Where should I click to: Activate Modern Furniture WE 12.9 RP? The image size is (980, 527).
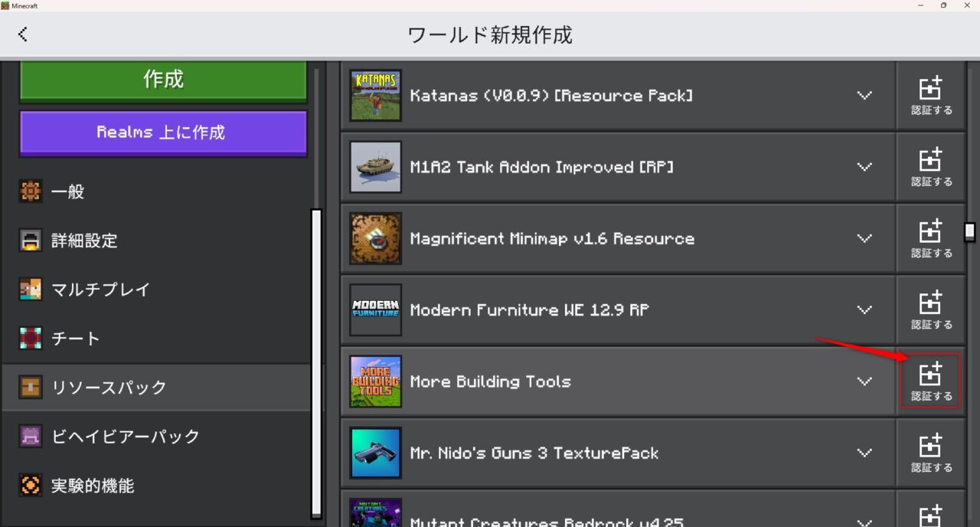931,309
